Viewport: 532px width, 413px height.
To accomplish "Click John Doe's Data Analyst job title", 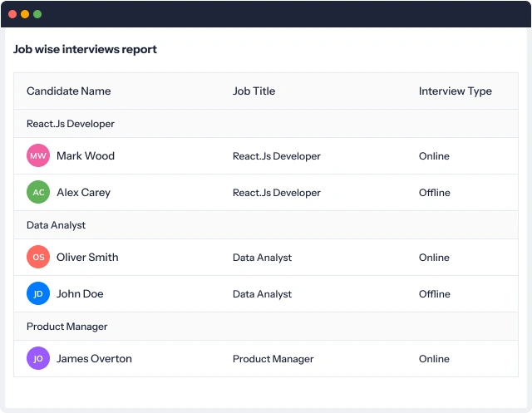I will (x=262, y=294).
